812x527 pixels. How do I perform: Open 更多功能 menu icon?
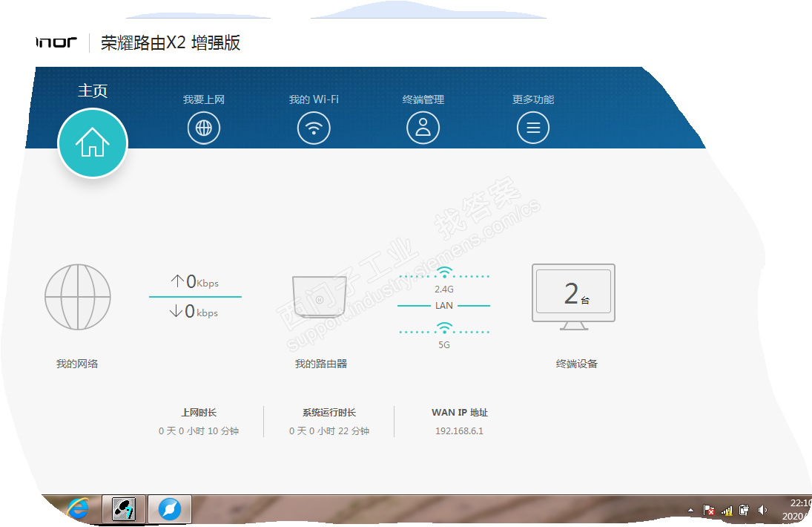coord(533,128)
